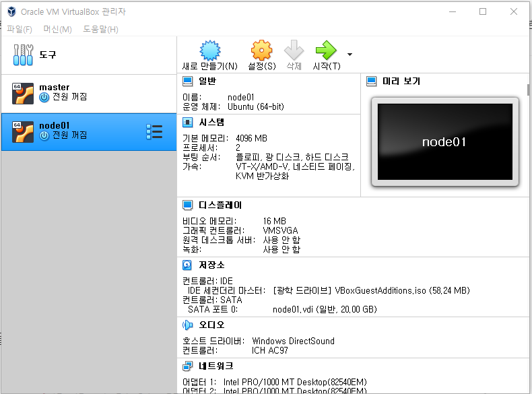The height and width of the screenshot is (394, 532).
Task: Click the New (새로 만들기) starburst icon
Action: pos(210,51)
